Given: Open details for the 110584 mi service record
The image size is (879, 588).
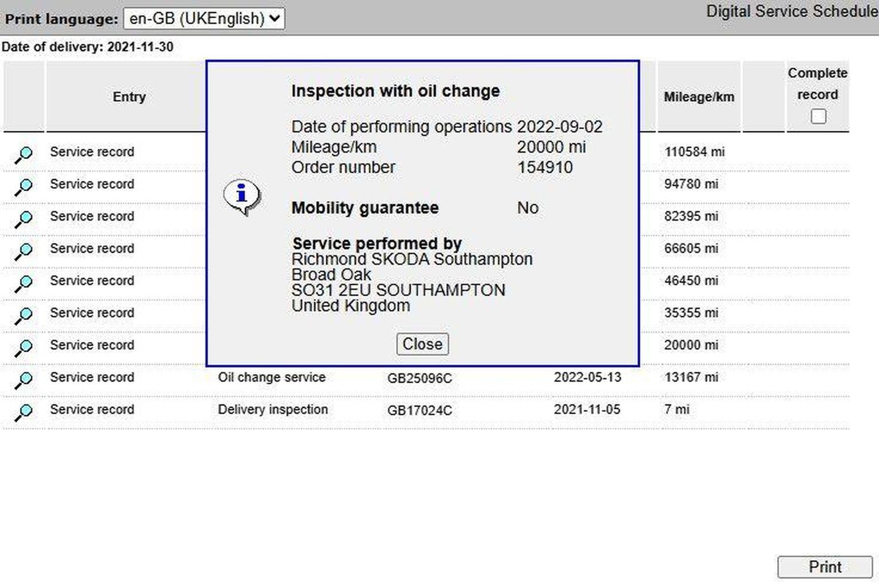Looking at the screenshot, I should click(23, 154).
